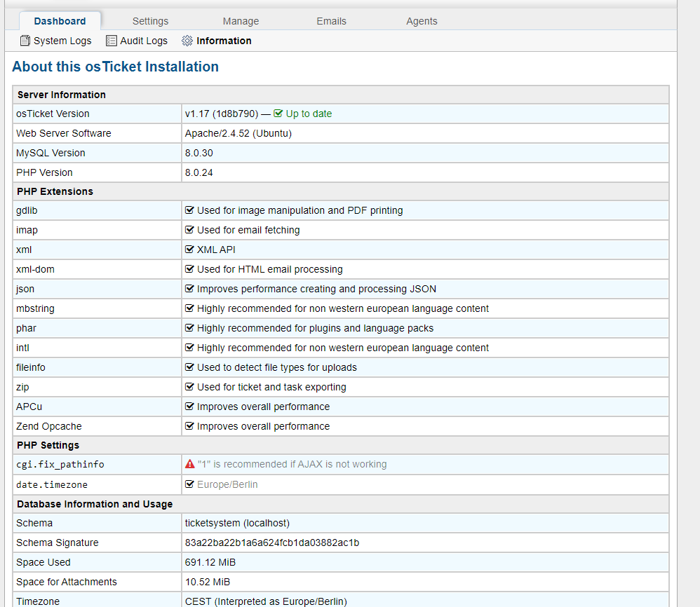Click the checkmark icon beside Europe/Berlin

coord(189,484)
